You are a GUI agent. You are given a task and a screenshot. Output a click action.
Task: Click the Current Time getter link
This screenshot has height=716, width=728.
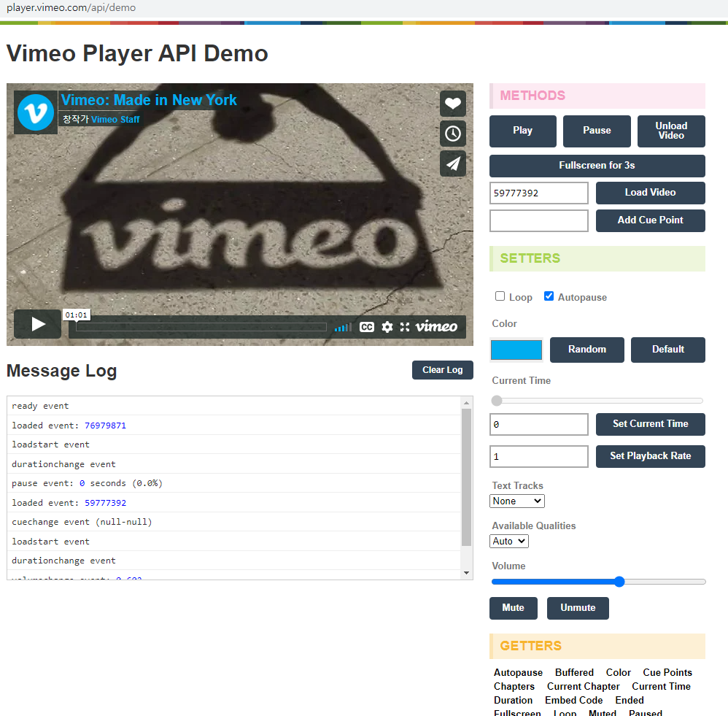point(661,687)
